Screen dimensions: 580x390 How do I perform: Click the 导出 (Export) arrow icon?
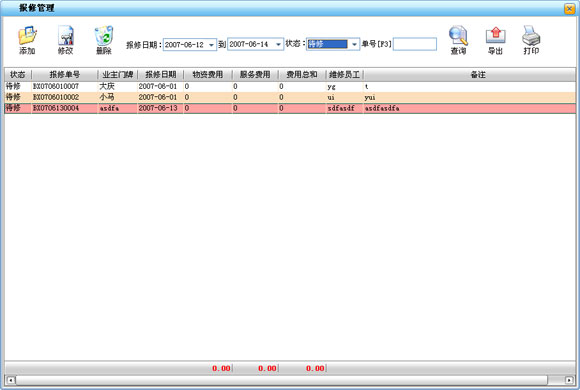tap(495, 35)
